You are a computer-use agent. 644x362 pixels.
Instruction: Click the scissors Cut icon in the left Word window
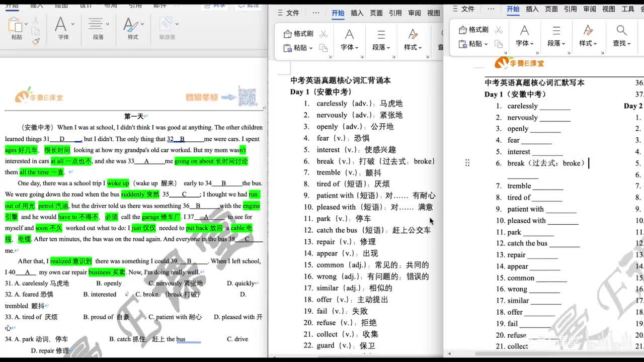35,21
